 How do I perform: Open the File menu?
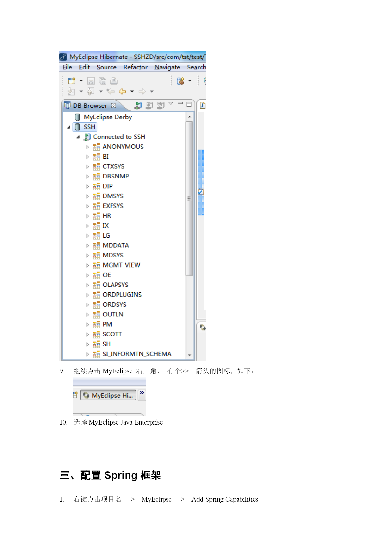click(x=67, y=67)
